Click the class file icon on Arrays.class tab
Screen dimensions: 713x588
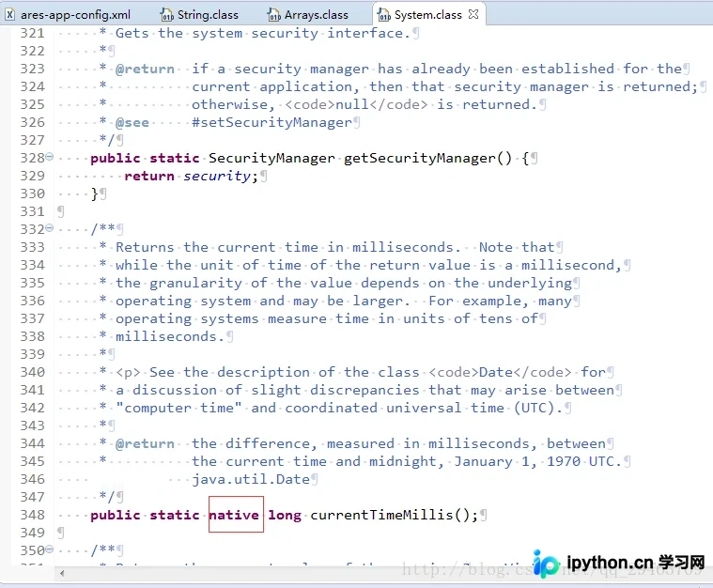[273, 15]
